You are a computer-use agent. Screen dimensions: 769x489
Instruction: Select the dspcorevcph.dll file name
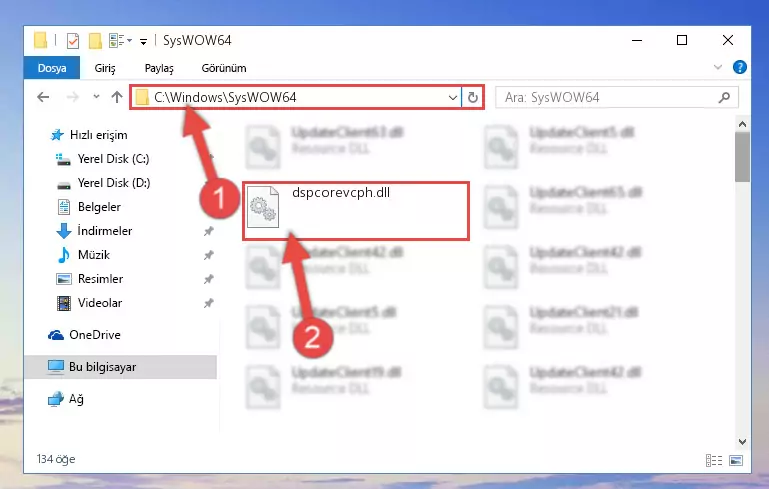coord(341,192)
